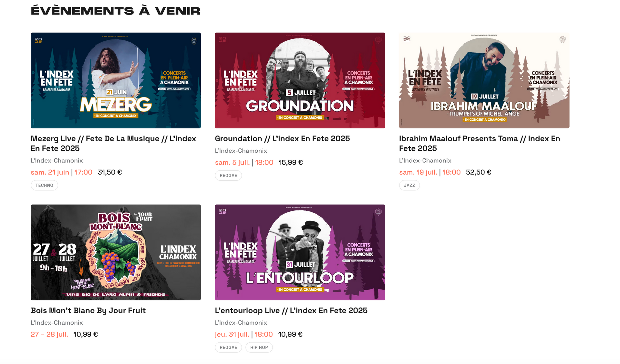
Task: Click the venue name under Groundation event
Action: (x=241, y=151)
